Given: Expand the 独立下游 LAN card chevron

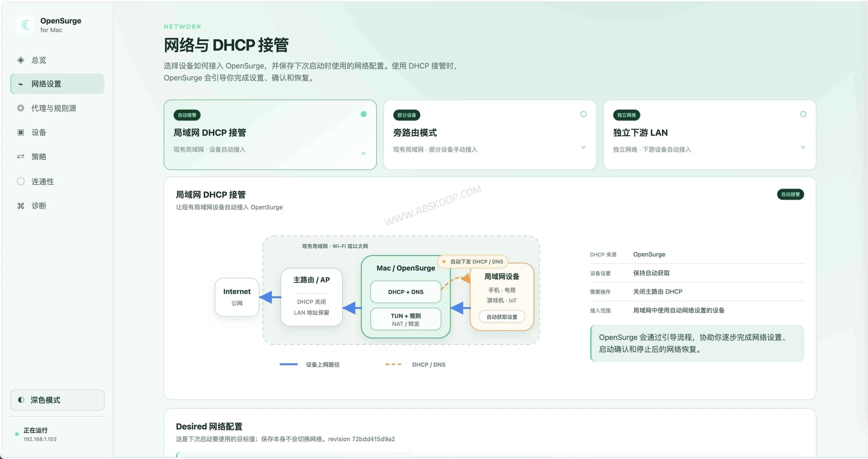Looking at the screenshot, I should point(803,147).
